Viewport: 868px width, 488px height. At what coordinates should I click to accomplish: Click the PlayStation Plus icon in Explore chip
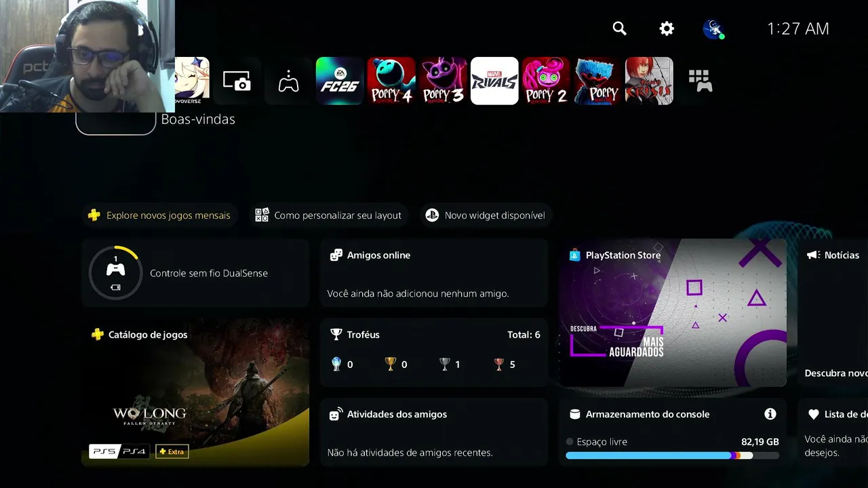click(x=94, y=216)
